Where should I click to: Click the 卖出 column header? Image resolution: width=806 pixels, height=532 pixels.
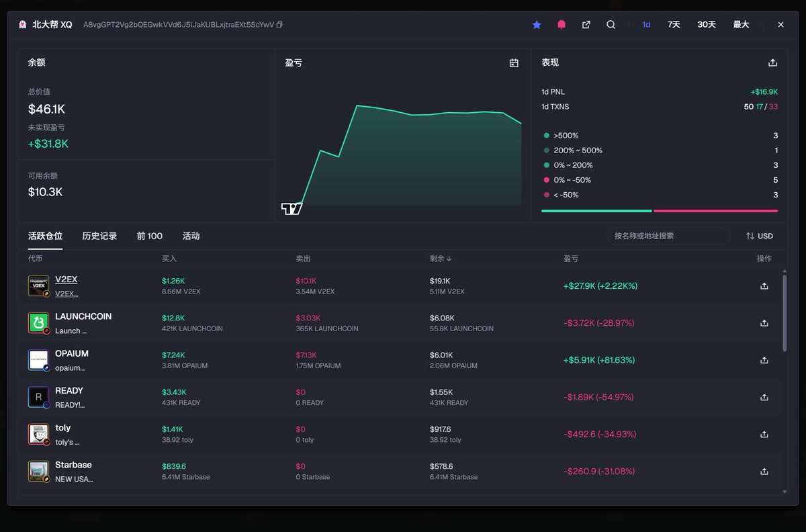point(303,259)
